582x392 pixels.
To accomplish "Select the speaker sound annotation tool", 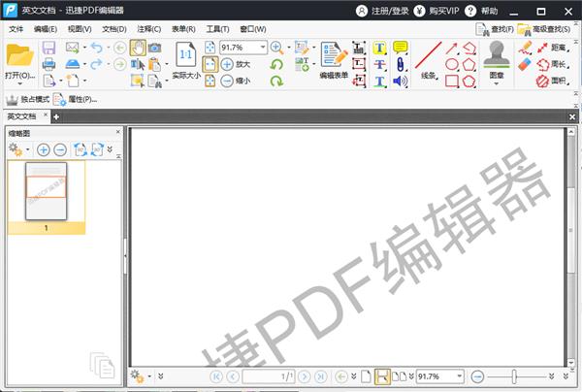I will click(400, 81).
